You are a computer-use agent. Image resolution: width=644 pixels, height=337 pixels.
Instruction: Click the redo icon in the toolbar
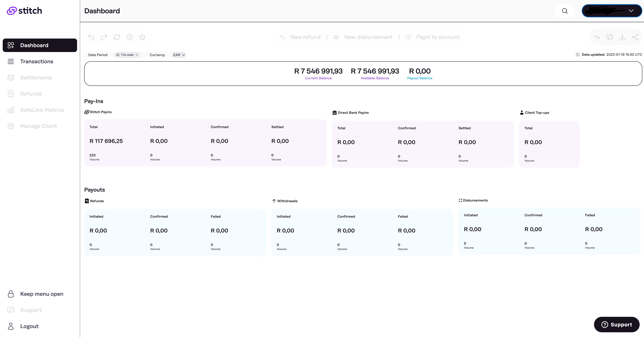pyautogui.click(x=104, y=37)
